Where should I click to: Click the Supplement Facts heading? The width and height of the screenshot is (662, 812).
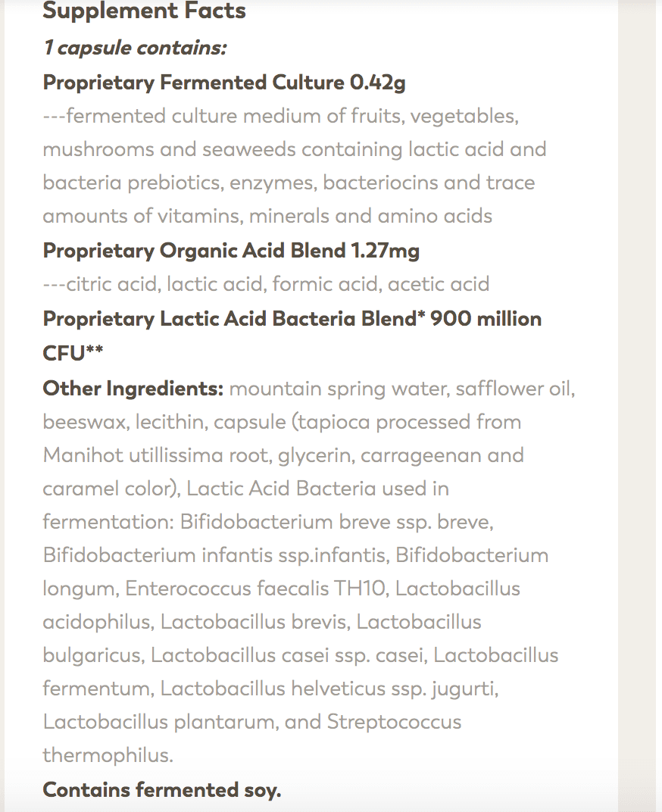144,11
